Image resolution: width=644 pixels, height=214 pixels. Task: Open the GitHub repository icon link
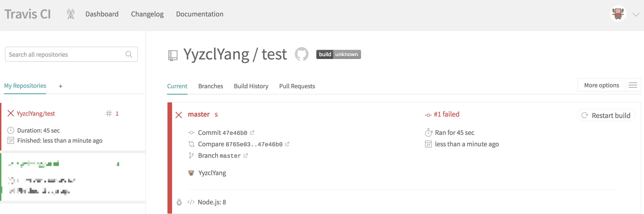click(x=301, y=54)
